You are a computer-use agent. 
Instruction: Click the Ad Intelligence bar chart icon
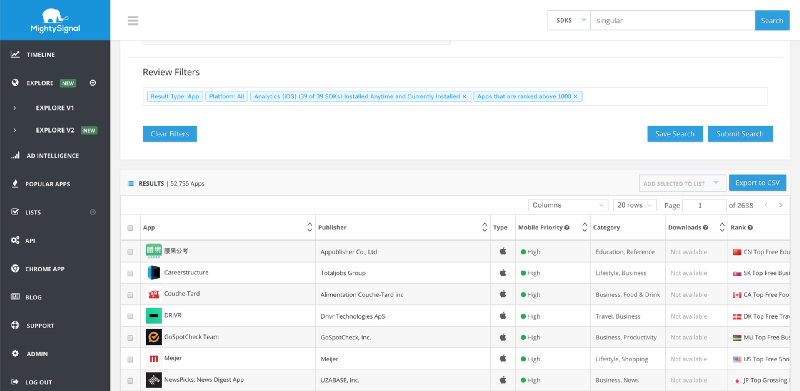[15, 156]
